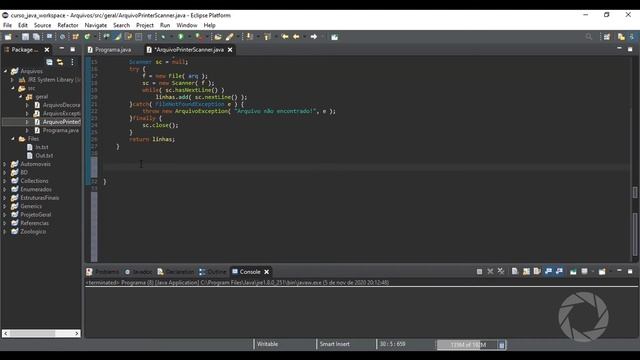This screenshot has width=640, height=360.
Task: Click Remove Launch (X) console icon
Action: click(x=490, y=271)
